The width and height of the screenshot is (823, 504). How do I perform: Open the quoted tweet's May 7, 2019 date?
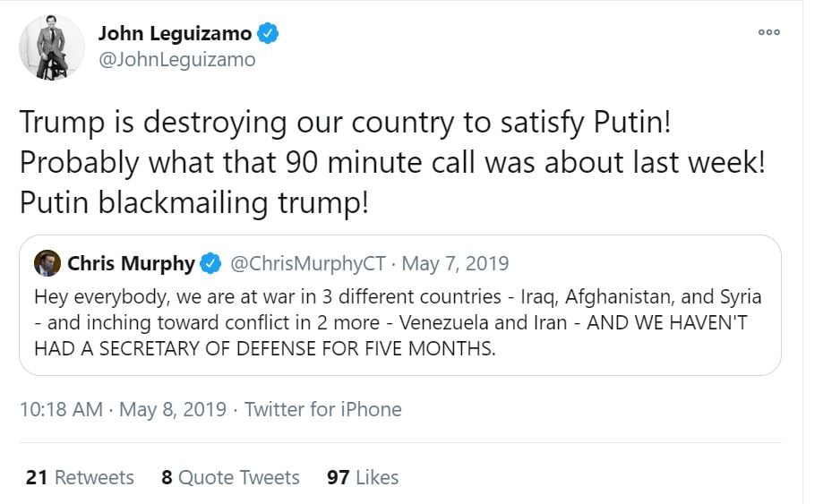pos(455,264)
